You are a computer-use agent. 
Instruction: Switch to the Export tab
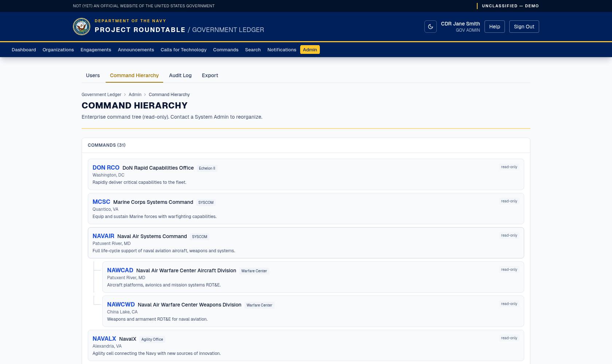click(210, 75)
